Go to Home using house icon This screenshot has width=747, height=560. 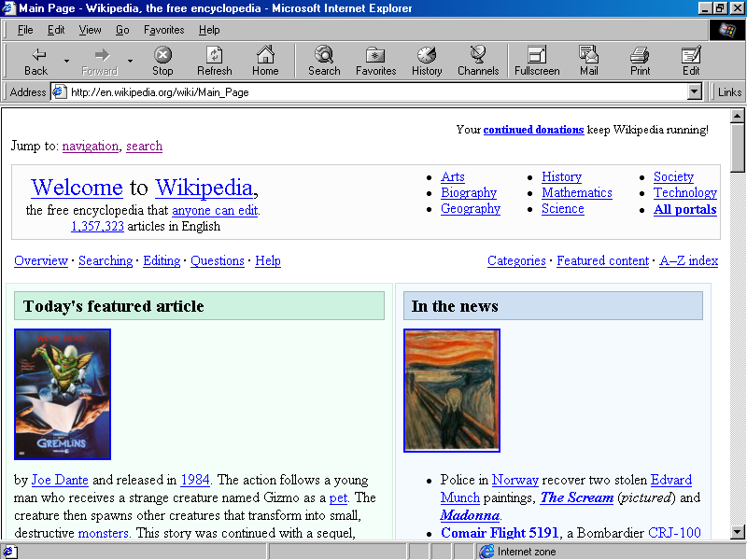coord(265,55)
